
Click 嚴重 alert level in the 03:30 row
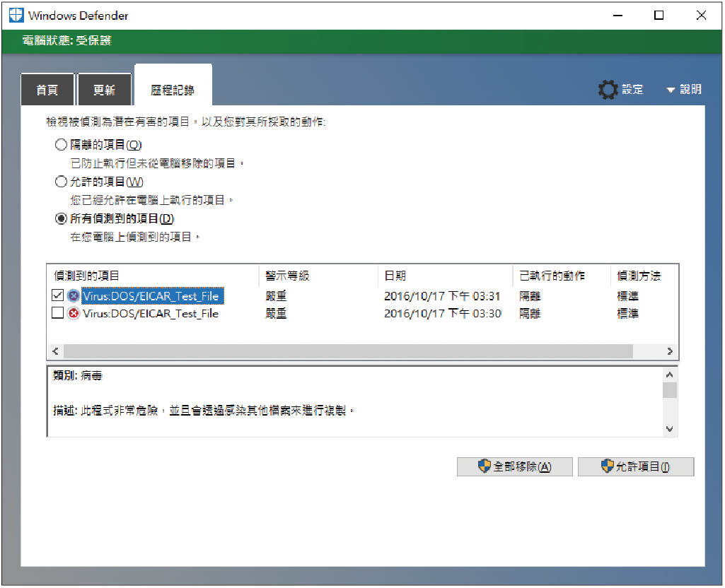[x=276, y=313]
